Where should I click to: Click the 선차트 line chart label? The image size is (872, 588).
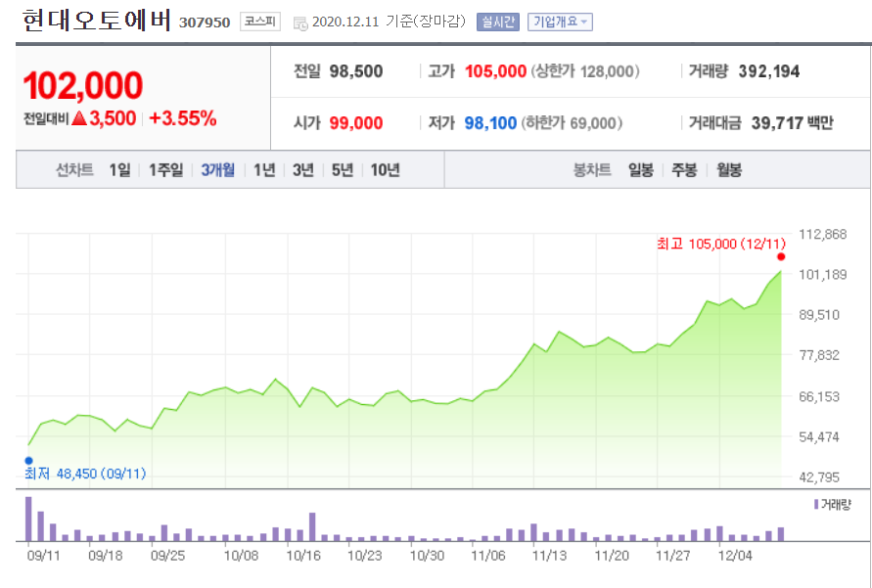pyautogui.click(x=74, y=170)
